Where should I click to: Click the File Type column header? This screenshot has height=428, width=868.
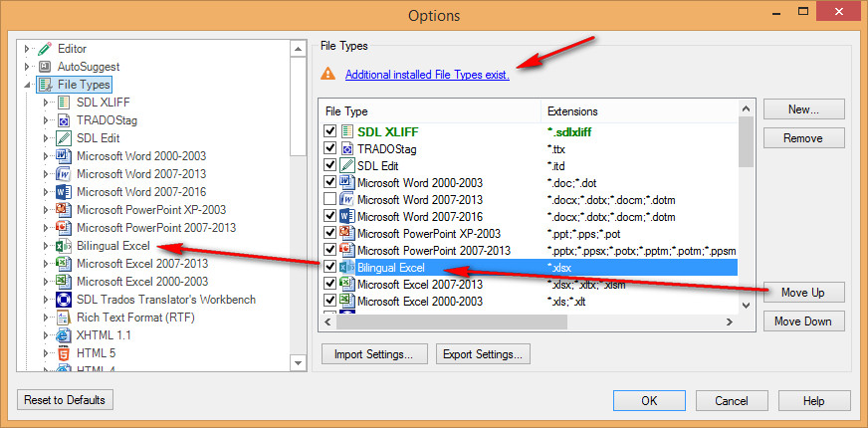pos(430,111)
